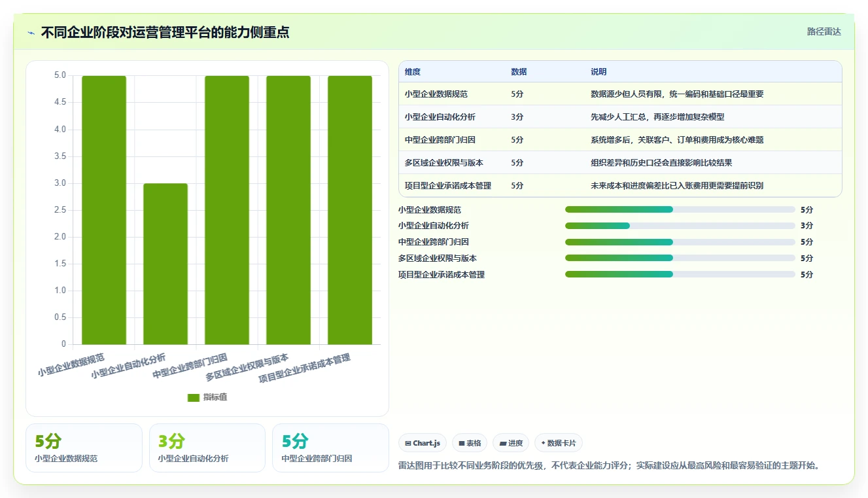Click description 先减少人工汇总，再逐步增加复杂模型
The image size is (868, 498).
click(657, 117)
